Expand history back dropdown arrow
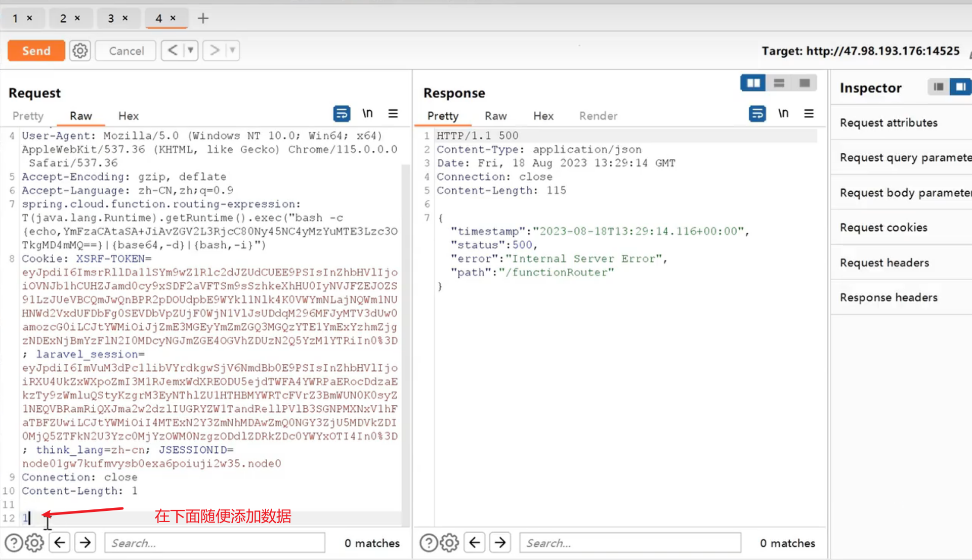This screenshot has height=560, width=972. [190, 51]
